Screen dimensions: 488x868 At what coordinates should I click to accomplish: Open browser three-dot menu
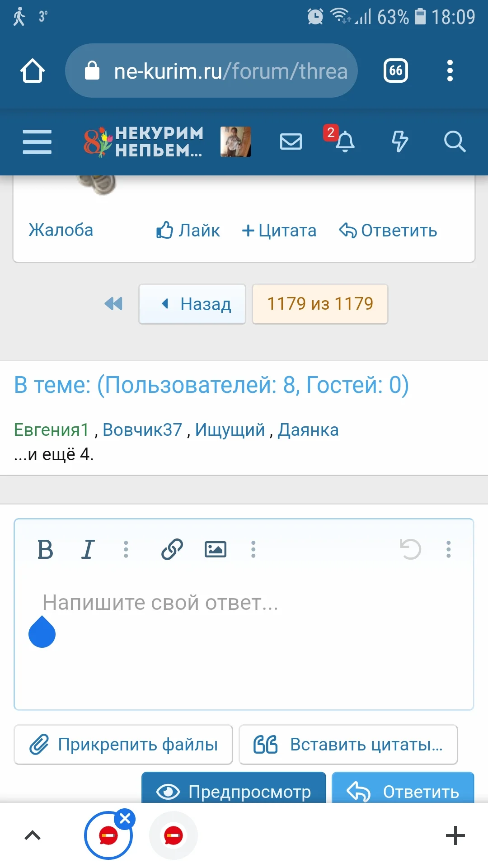[x=450, y=71]
